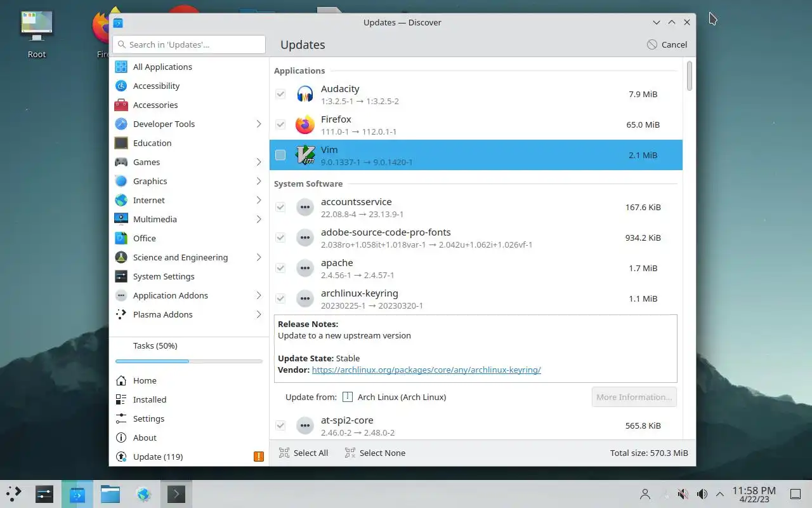
Task: Click the Search in 'Updates' field
Action: tap(189, 44)
